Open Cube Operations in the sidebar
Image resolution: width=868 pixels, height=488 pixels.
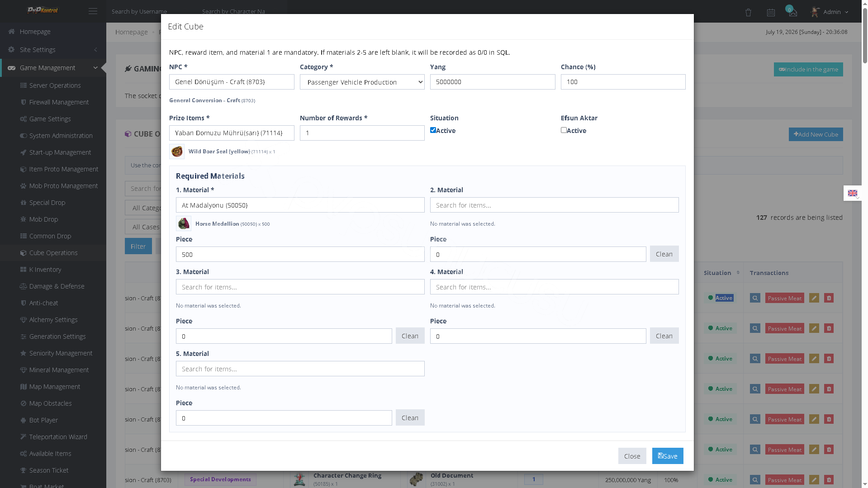[53, 253]
